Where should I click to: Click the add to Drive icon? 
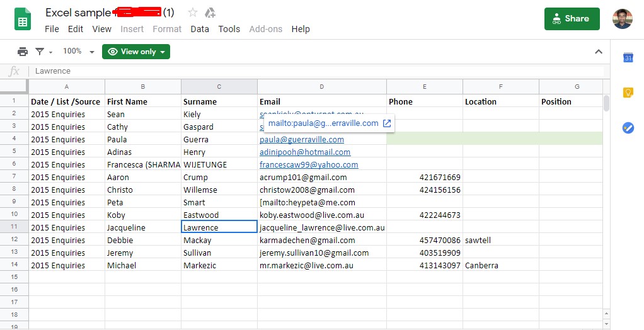click(210, 13)
